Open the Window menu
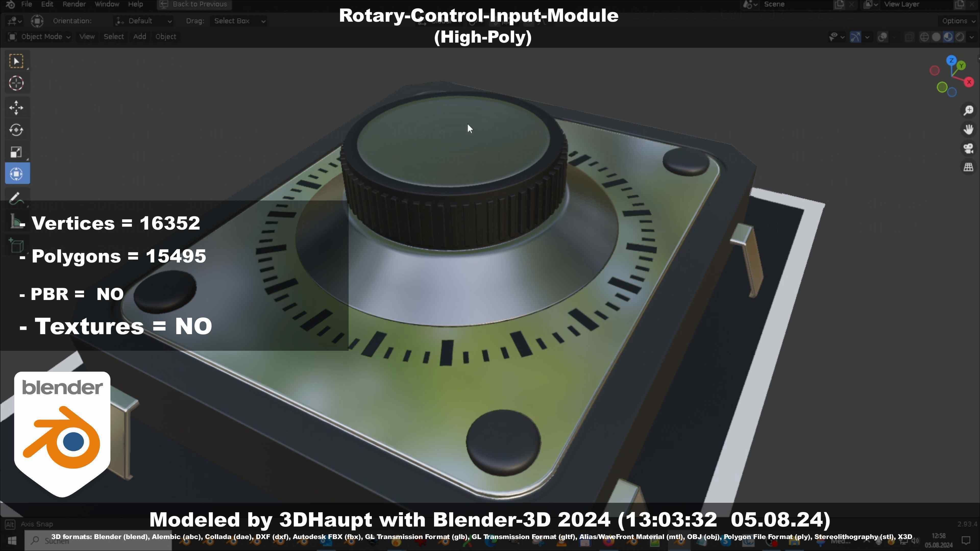This screenshot has height=551, width=980. [x=106, y=4]
